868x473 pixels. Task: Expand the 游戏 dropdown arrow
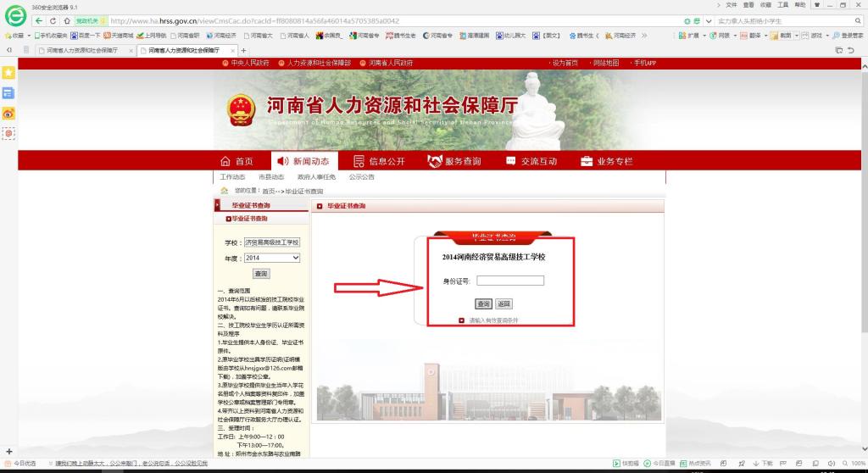point(827,36)
